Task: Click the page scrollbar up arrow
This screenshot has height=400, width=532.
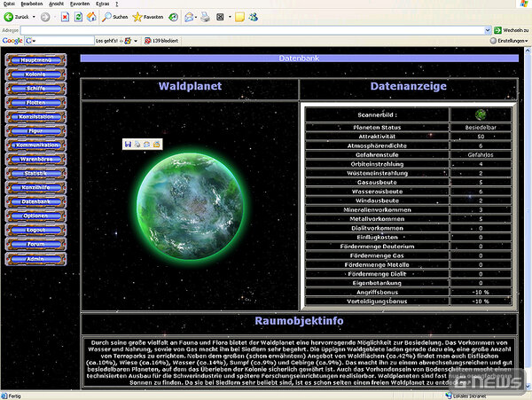Action: [x=528, y=51]
